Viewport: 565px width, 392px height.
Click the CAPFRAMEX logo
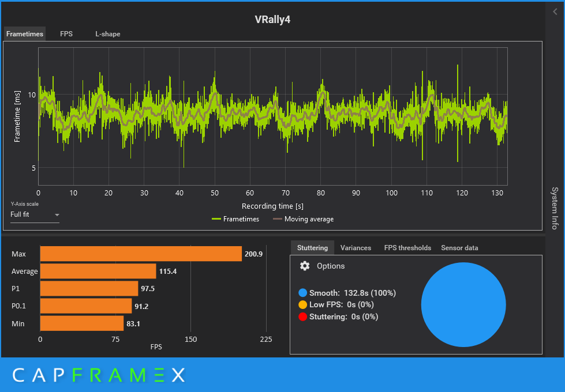click(99, 375)
